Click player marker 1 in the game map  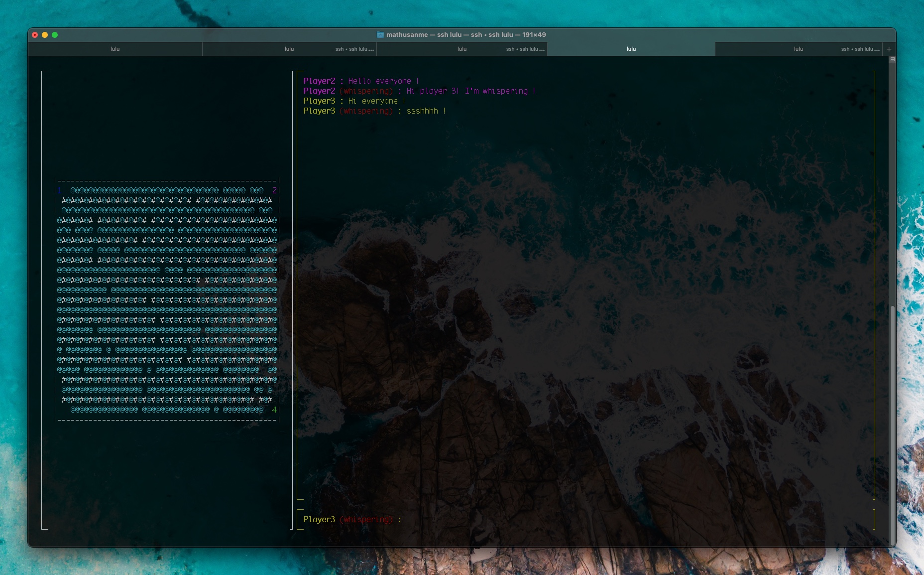click(x=59, y=190)
